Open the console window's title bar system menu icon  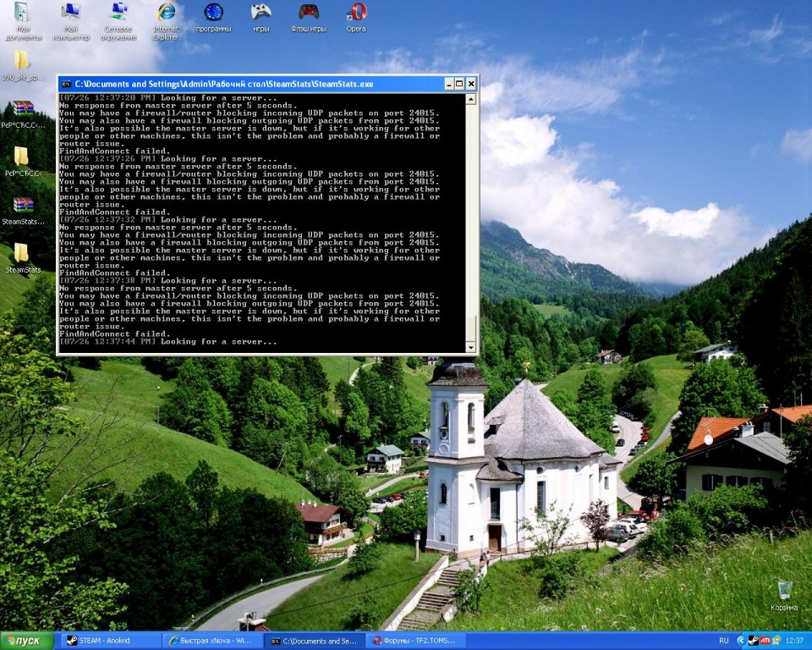65,84
